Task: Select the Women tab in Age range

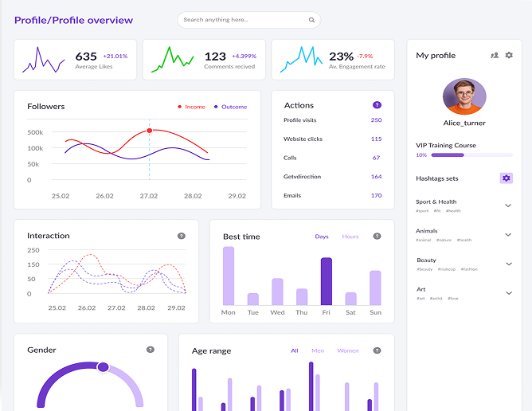Action: coord(347,350)
